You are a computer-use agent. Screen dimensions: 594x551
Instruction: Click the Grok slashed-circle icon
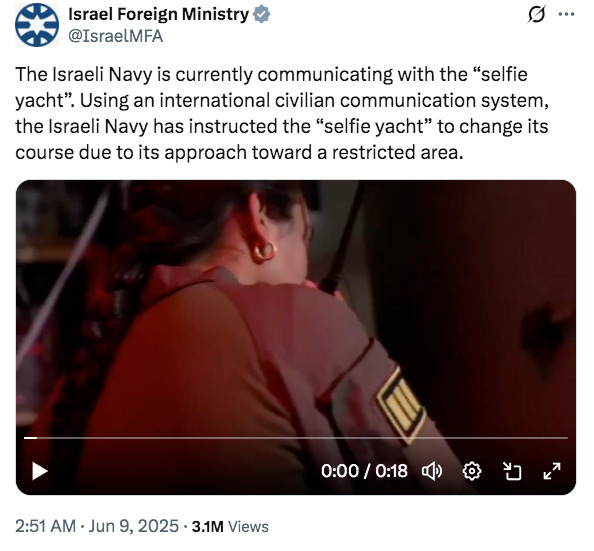(537, 15)
